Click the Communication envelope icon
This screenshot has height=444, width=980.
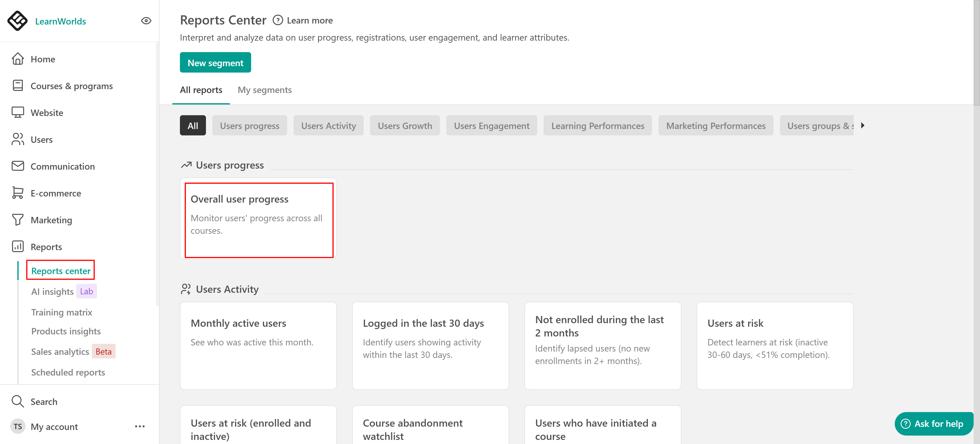[18, 166]
